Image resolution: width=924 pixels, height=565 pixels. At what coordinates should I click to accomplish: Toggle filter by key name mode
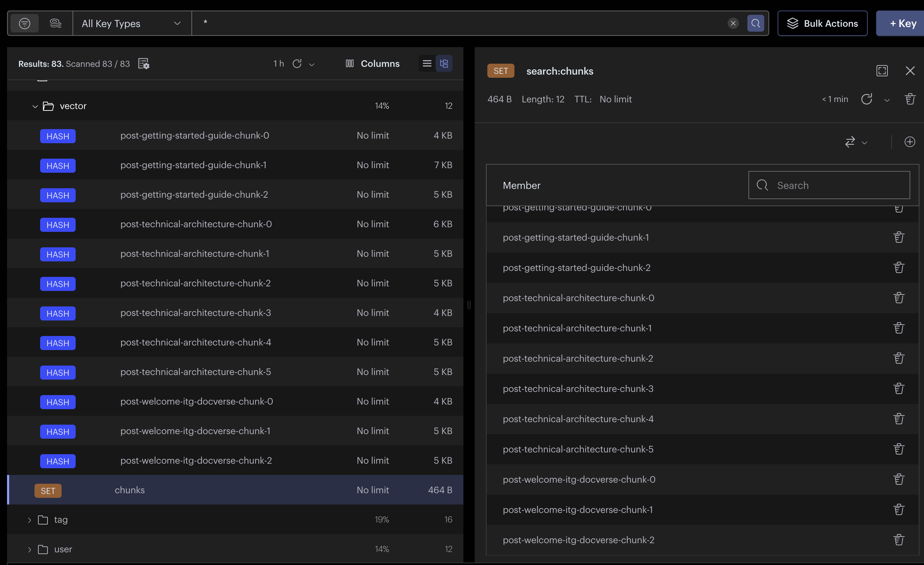click(x=25, y=23)
